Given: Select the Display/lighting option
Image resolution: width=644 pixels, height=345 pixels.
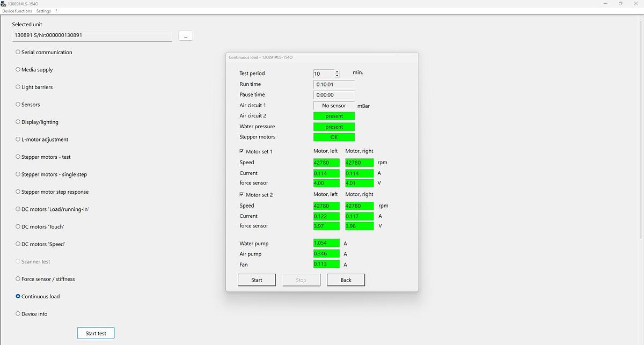Looking at the screenshot, I should pos(18,122).
